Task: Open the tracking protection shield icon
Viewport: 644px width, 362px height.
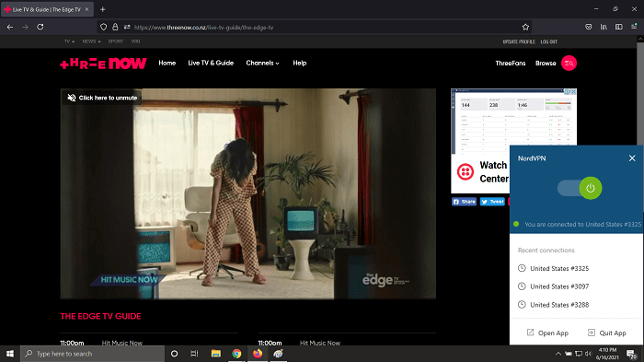Action: point(103,27)
